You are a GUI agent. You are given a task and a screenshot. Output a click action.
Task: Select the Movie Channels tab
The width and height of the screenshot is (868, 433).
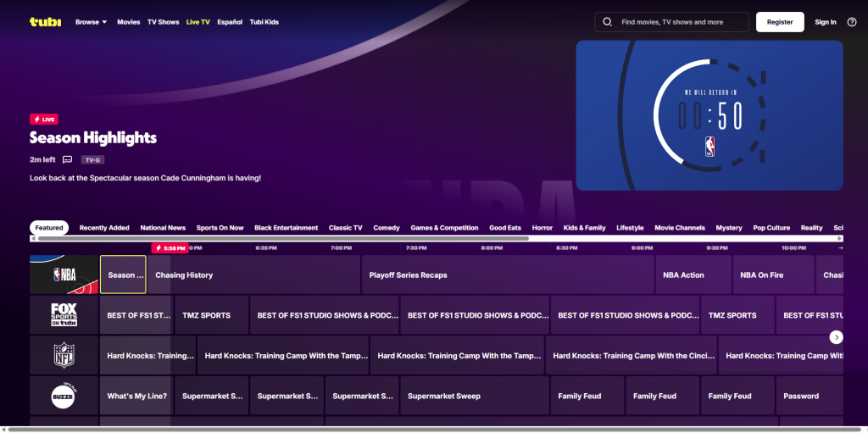[x=680, y=228]
